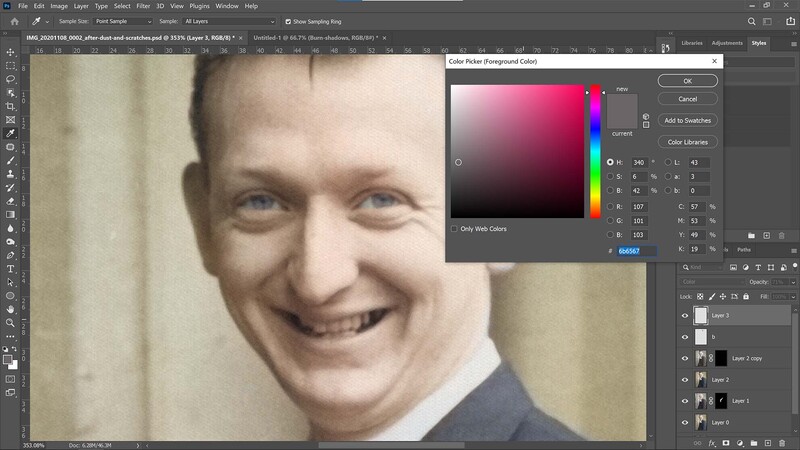The image size is (800, 450).
Task: Click the Add layer mask icon
Action: pos(726,443)
